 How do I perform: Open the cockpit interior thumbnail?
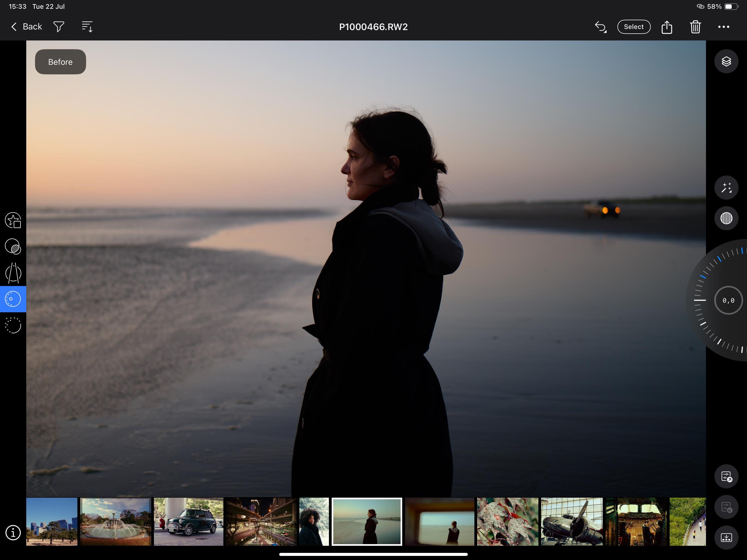[x=636, y=521]
